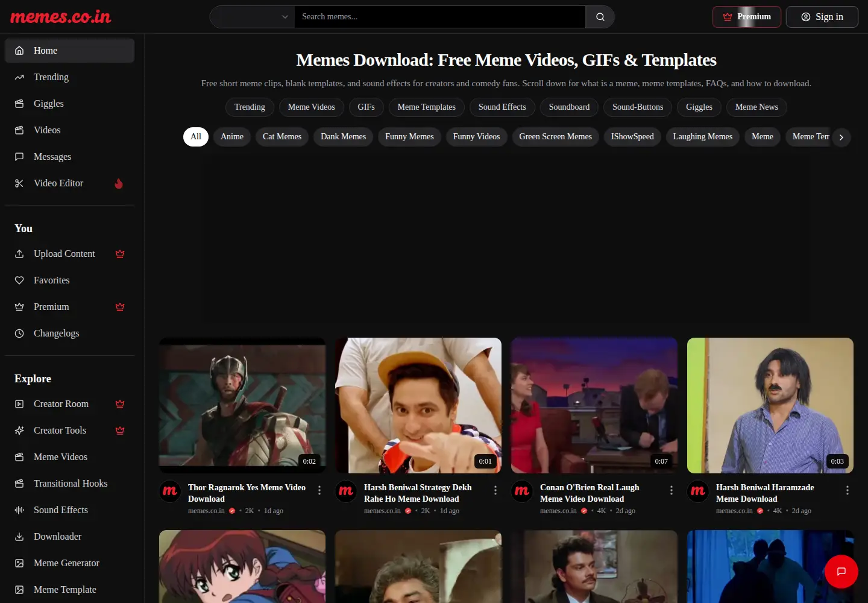
Task: Click the memes.co.in logo
Action: (x=61, y=17)
